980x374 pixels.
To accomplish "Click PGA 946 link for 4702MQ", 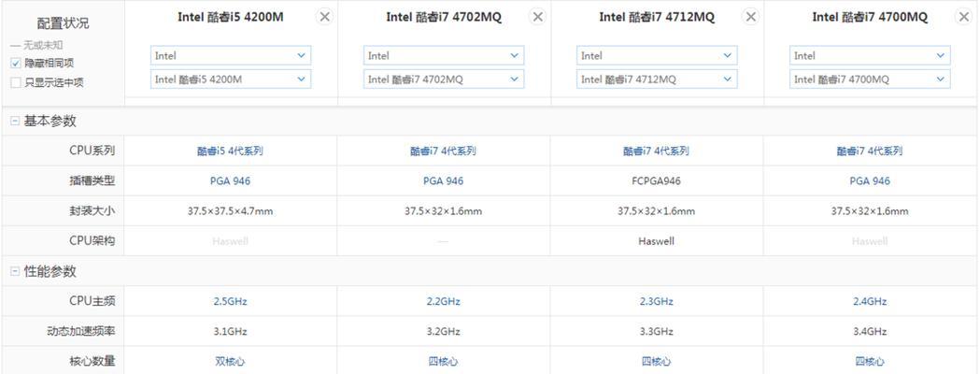I will tap(443, 180).
